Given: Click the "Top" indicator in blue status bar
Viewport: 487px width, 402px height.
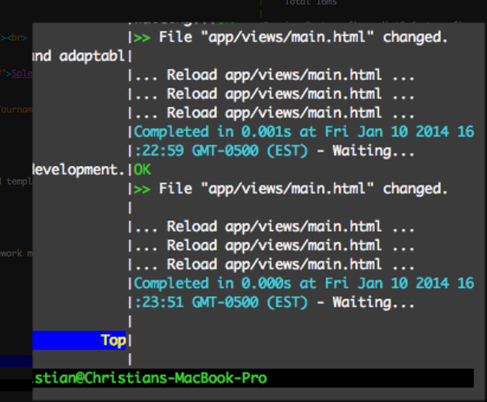Looking at the screenshot, I should coord(113,340).
